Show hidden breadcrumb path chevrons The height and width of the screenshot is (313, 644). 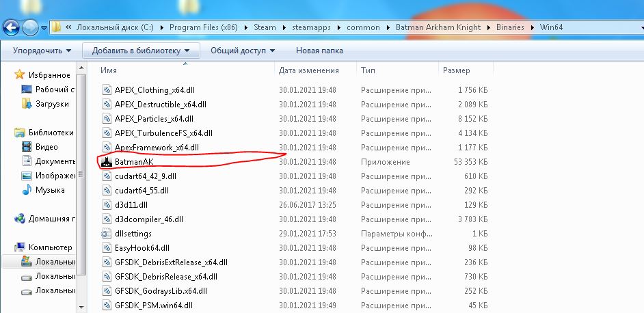(x=68, y=27)
